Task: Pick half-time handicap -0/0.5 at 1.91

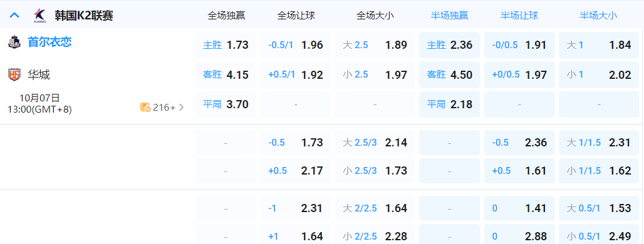Action: 519,45
